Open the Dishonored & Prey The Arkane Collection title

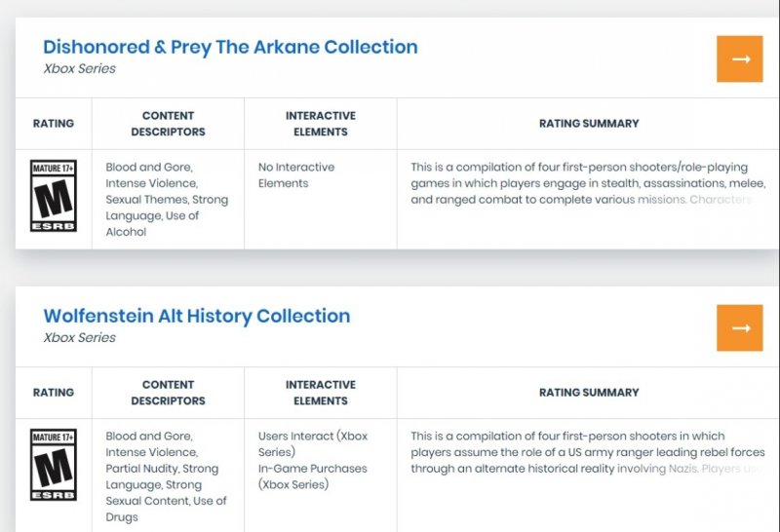pos(230,47)
